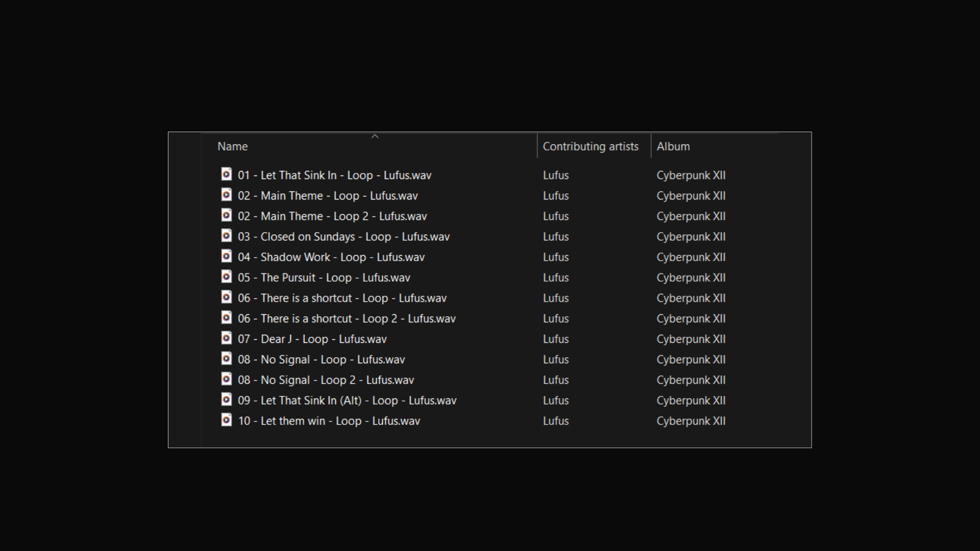Image resolution: width=980 pixels, height=551 pixels.
Task: Sort by Contributing artists column header
Action: pos(591,146)
